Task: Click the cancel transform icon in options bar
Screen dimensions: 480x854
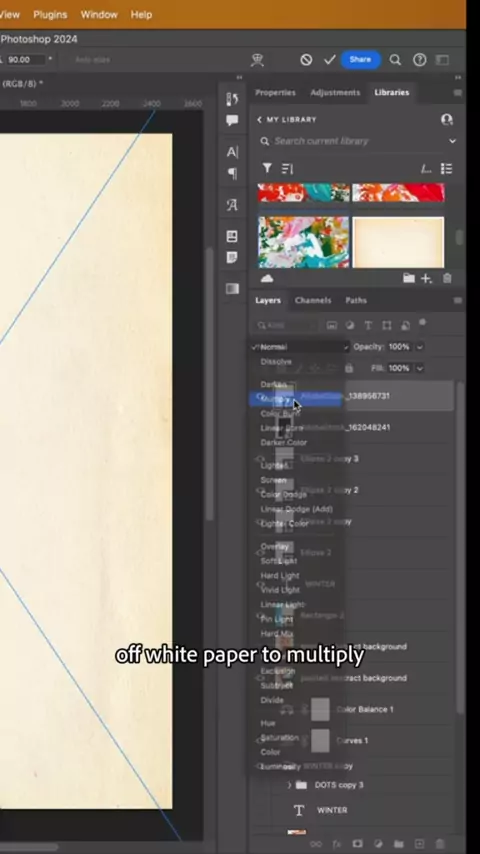Action: click(x=306, y=60)
